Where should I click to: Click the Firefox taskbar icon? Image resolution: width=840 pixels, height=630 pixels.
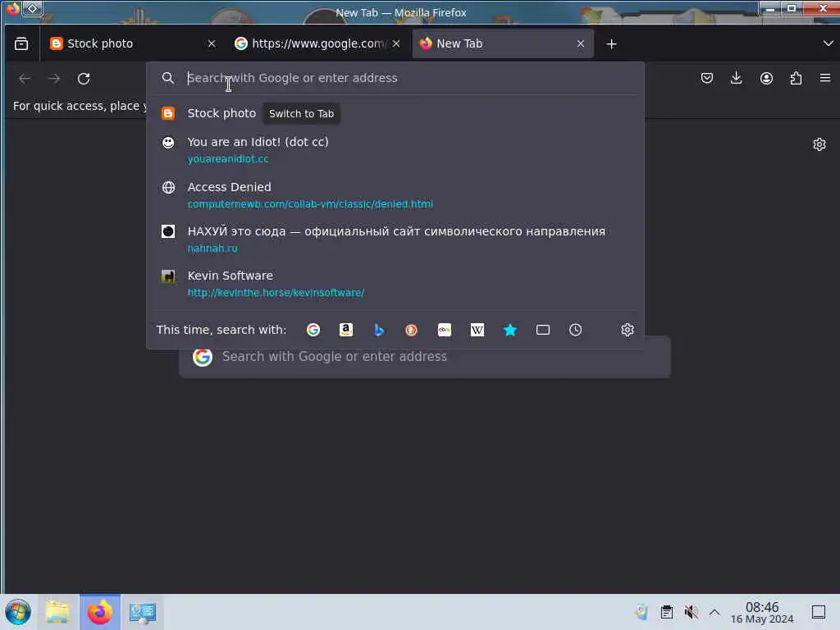click(x=100, y=612)
